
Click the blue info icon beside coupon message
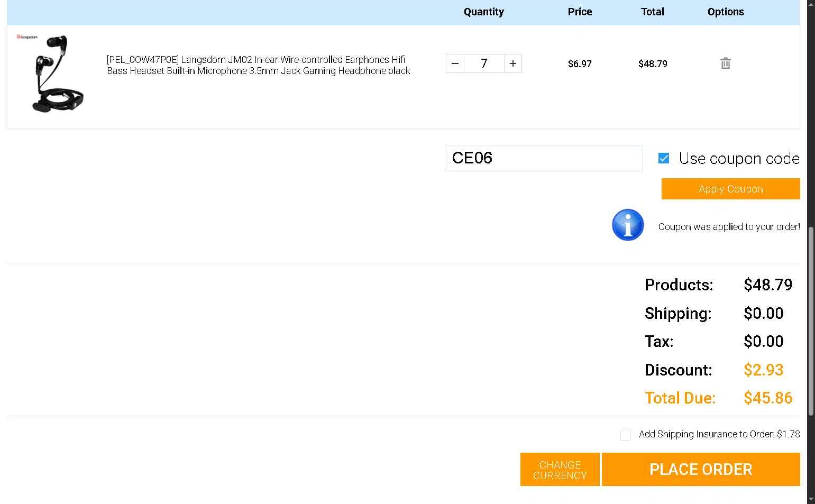pyautogui.click(x=628, y=225)
